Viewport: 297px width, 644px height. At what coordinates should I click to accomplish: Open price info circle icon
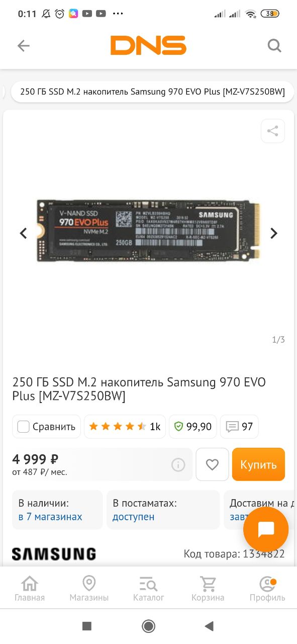coord(178,465)
